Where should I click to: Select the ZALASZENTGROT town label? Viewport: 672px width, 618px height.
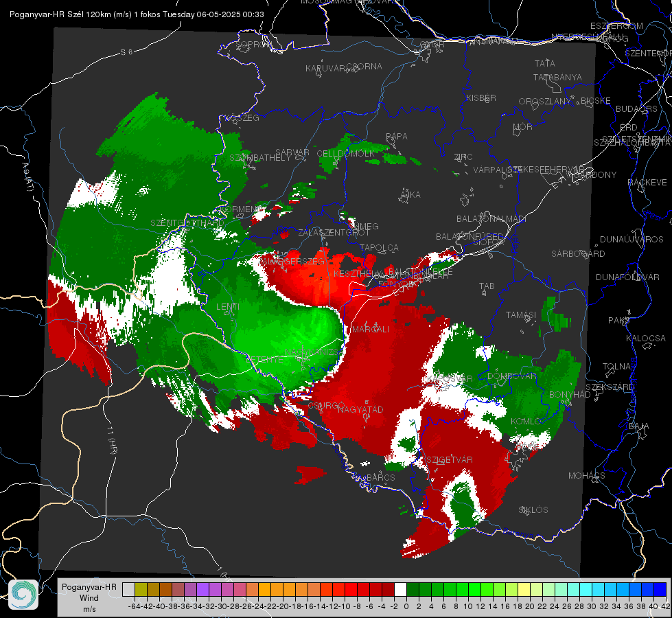pos(334,233)
